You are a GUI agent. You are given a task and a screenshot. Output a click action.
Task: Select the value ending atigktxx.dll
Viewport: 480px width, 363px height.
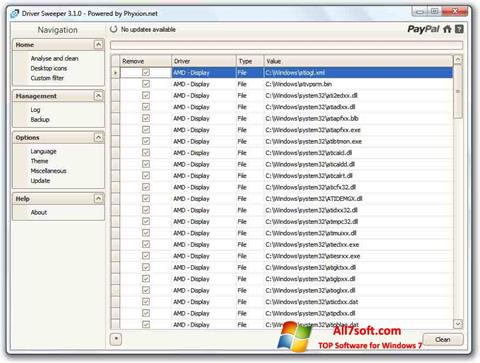point(311,267)
